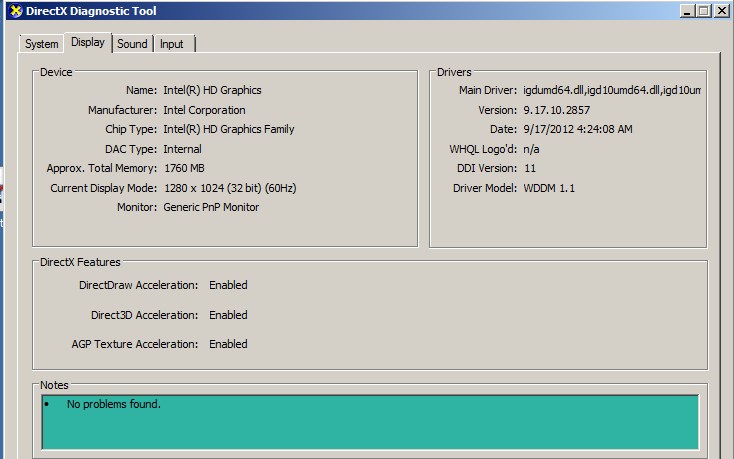Go to the Input tab

[x=174, y=44]
